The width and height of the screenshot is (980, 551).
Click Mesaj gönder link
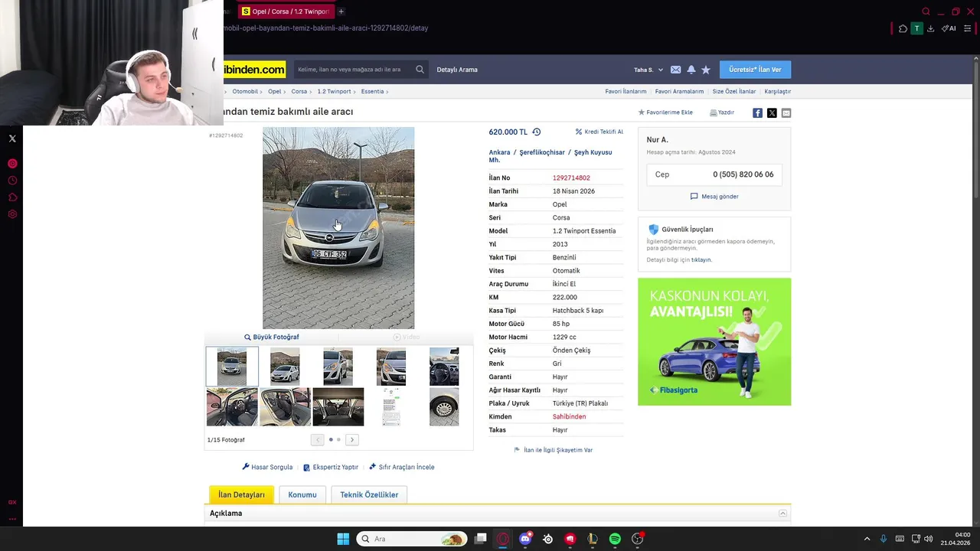click(x=714, y=197)
